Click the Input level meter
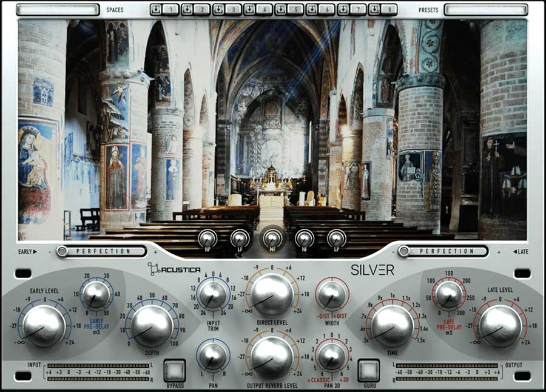Viewport: 546px width, 392px height. pyautogui.click(x=98, y=372)
